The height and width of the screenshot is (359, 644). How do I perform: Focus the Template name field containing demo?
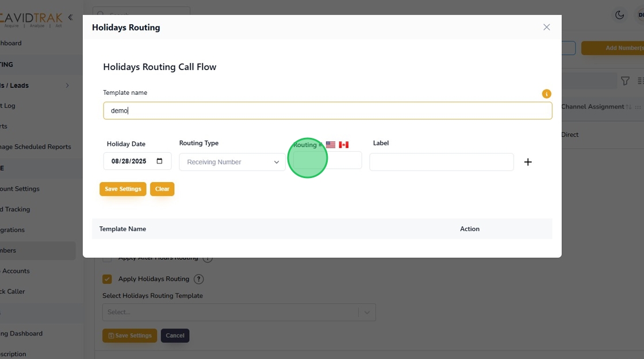328,111
